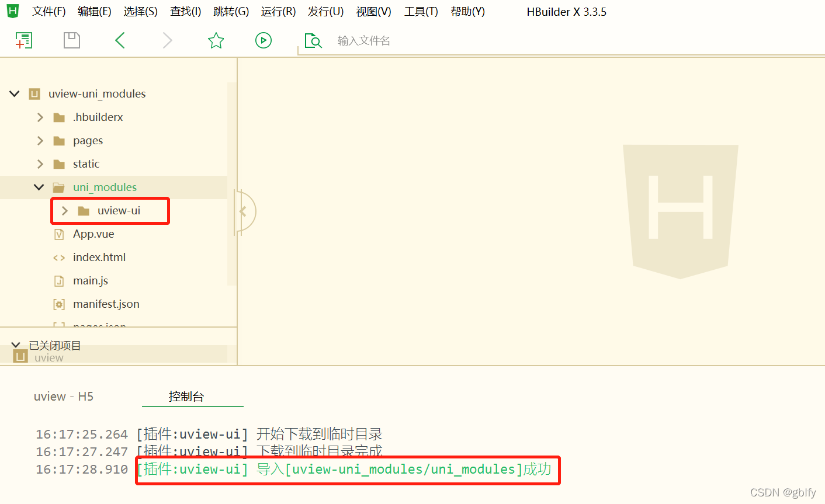Open manifest.json in the file tree
The height and width of the screenshot is (504, 825).
[106, 304]
